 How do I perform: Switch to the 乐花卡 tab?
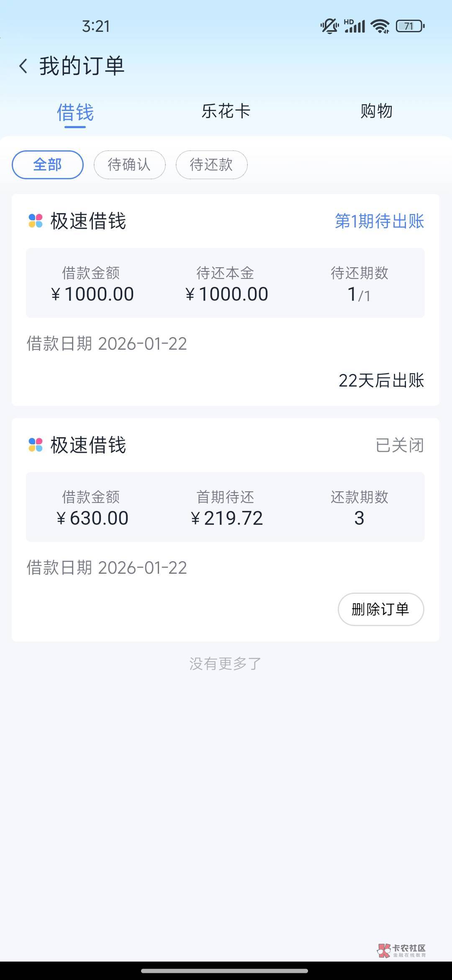pos(226,111)
